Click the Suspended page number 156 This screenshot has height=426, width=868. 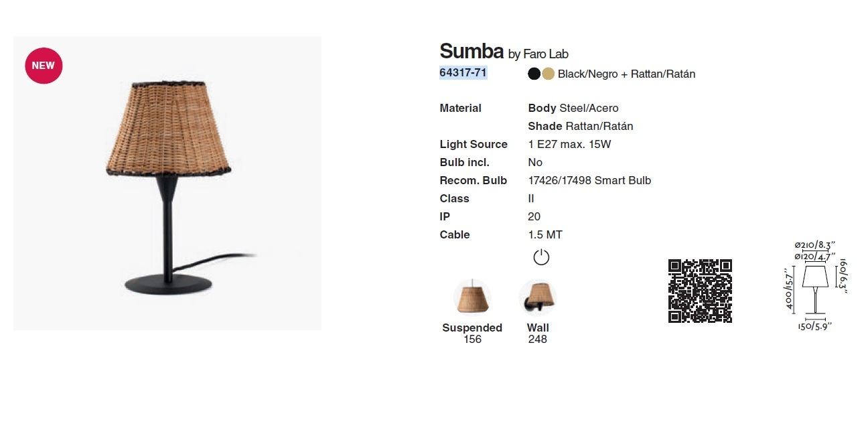point(472,340)
